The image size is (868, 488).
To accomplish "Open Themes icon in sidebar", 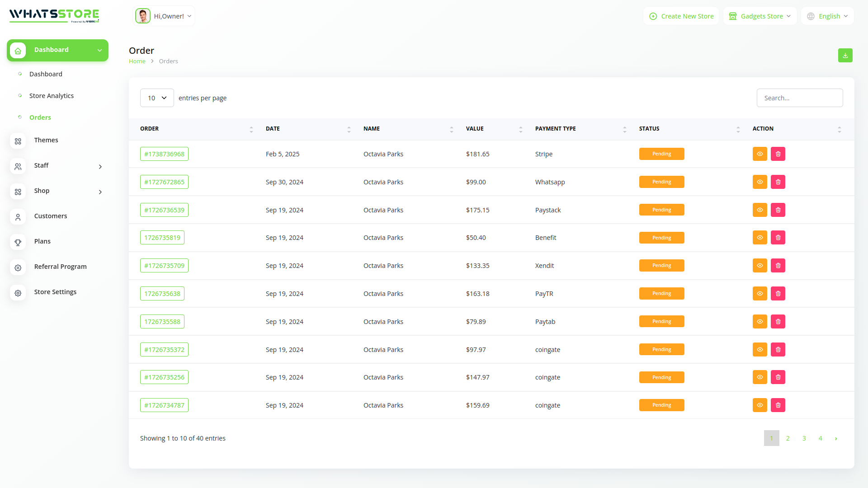I will coord(18,141).
